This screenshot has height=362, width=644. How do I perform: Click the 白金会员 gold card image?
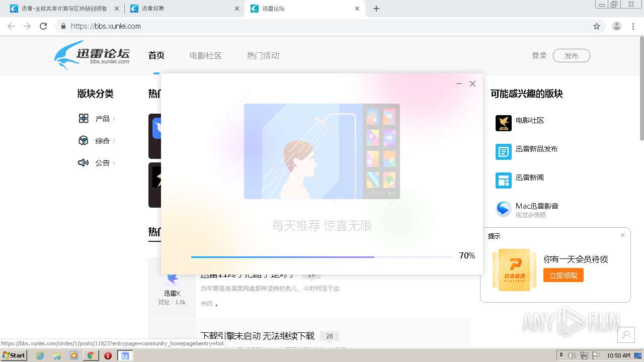pos(514,270)
